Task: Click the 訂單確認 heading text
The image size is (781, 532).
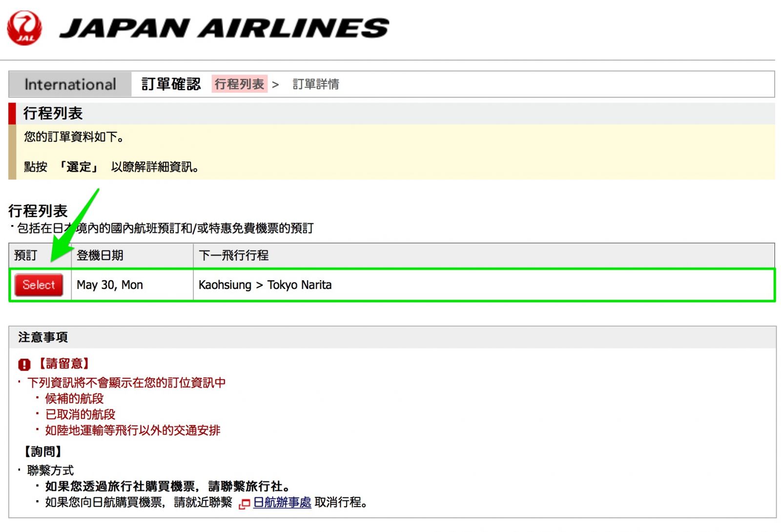Action: pos(171,84)
